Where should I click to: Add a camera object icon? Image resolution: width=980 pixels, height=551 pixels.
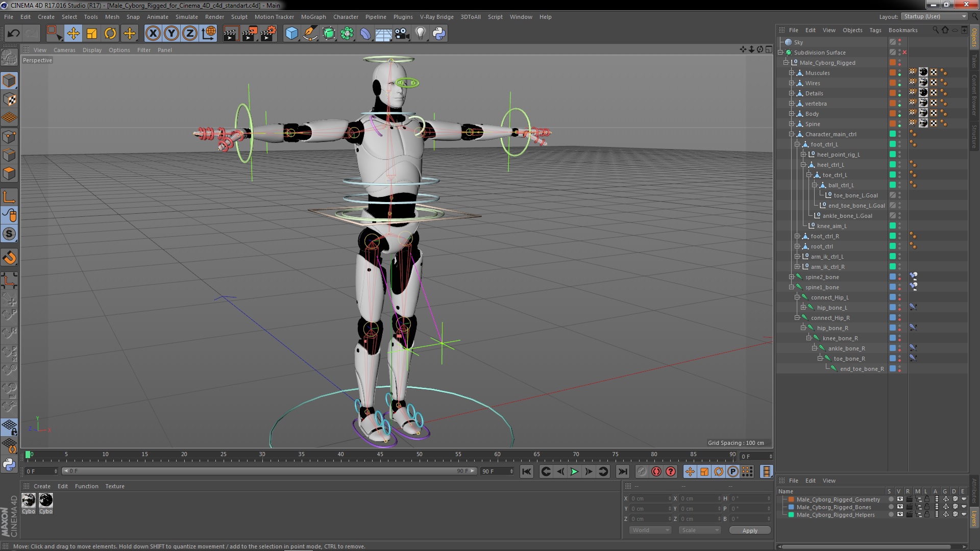pyautogui.click(x=402, y=34)
